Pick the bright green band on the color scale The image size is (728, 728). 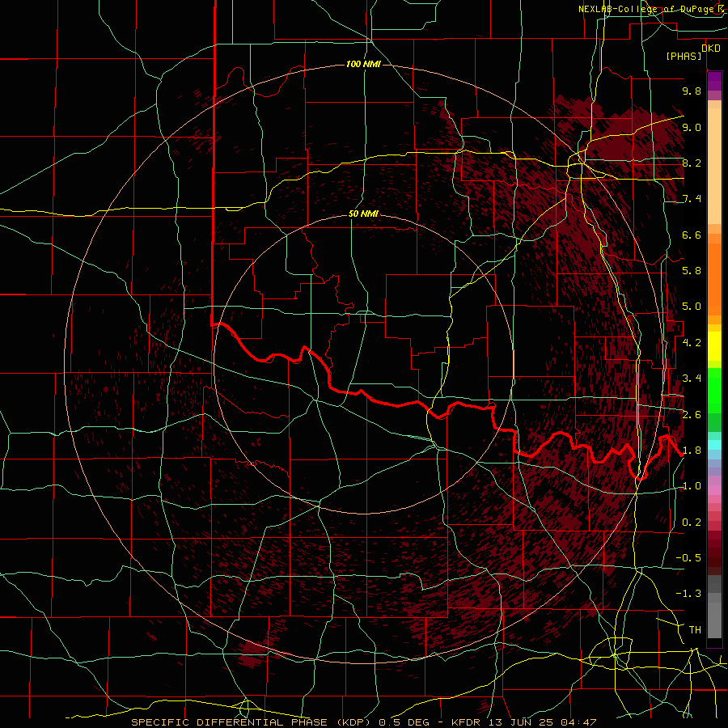click(714, 390)
